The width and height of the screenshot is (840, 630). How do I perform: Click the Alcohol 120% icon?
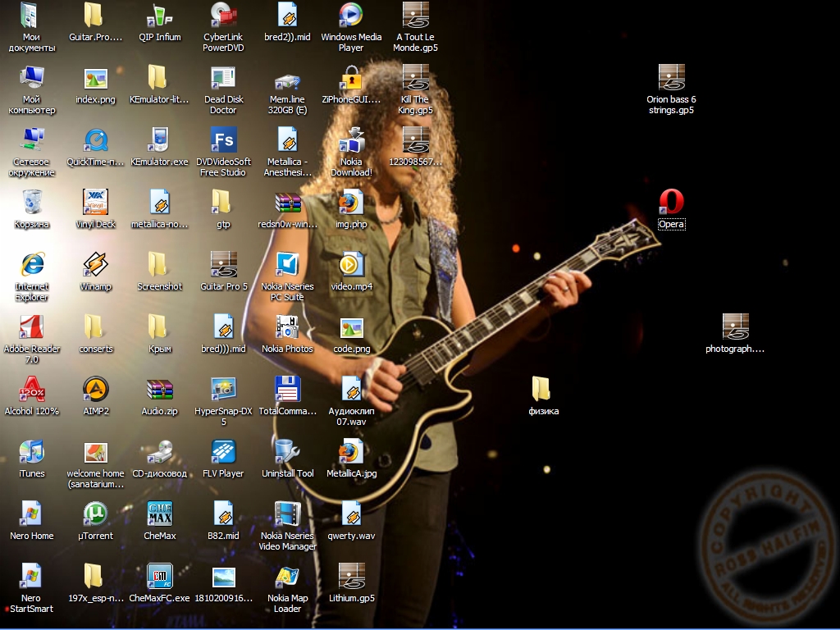31,390
